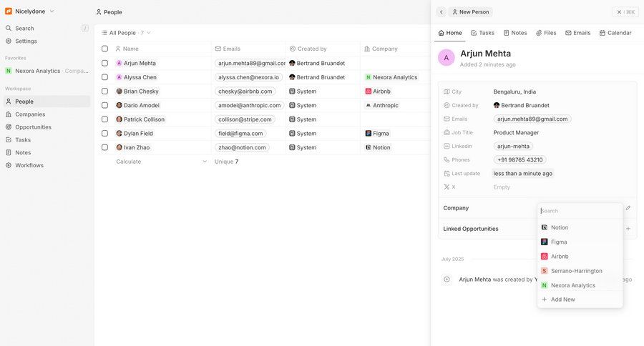Select Figma from company dropdown list
The image size is (644, 346).
point(580,242)
